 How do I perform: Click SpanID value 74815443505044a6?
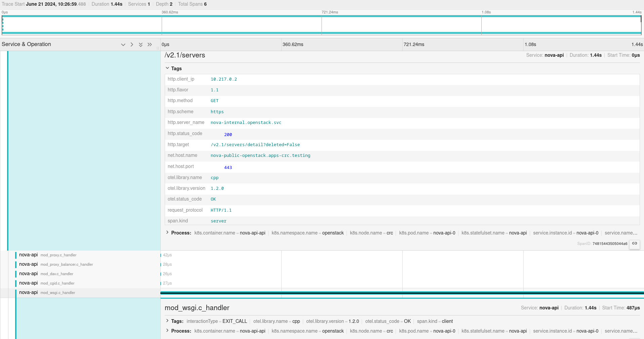pos(610,244)
